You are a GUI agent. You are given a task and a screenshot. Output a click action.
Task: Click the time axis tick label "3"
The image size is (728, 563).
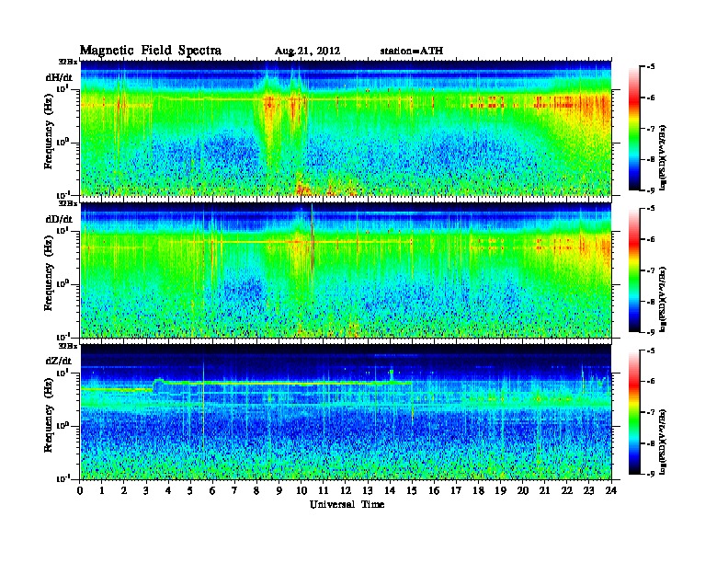click(x=146, y=491)
